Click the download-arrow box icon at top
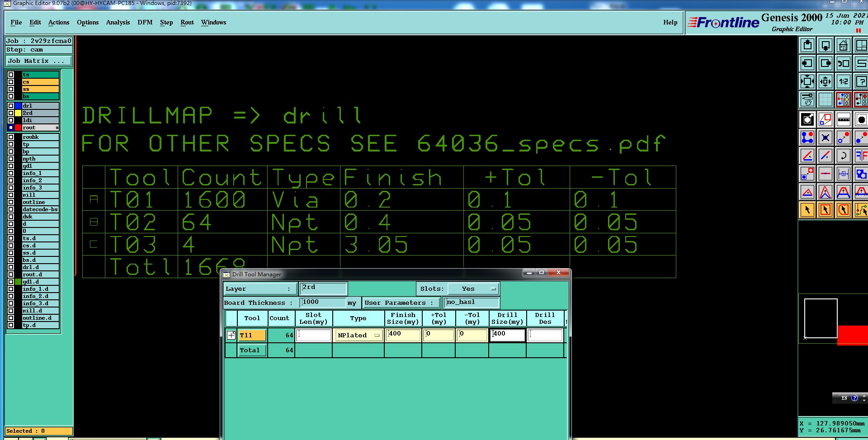Image resolution: width=868 pixels, height=440 pixels. click(825, 46)
